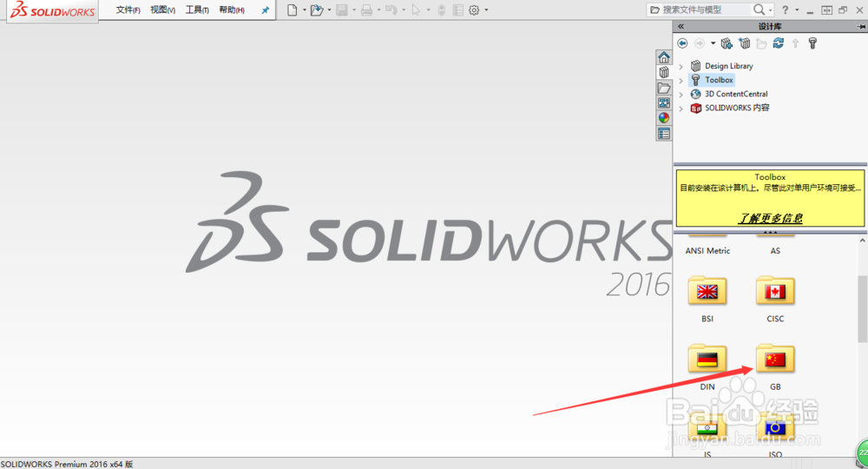The height and width of the screenshot is (469, 868).
Task: Click the Open file folder icon
Action: coord(317,10)
